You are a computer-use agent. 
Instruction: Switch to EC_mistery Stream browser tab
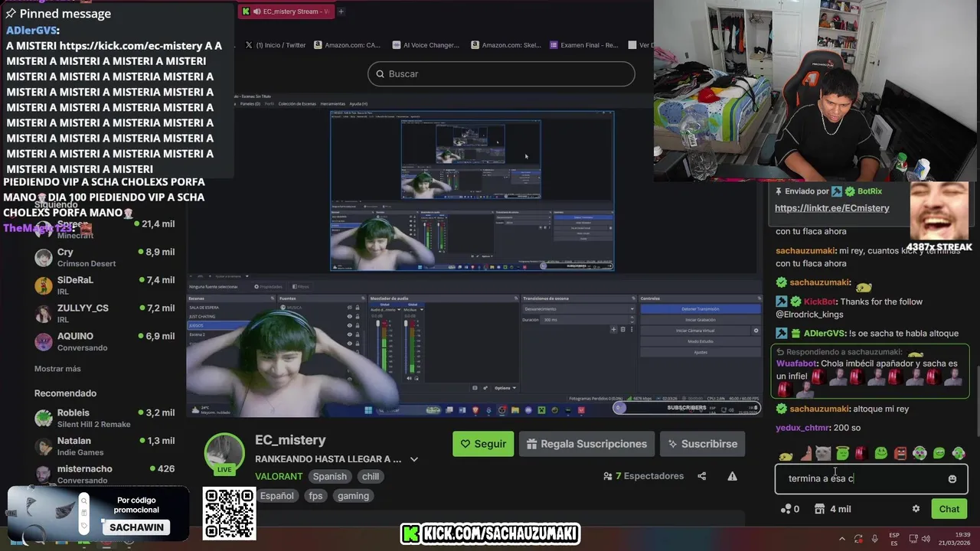[x=285, y=11]
